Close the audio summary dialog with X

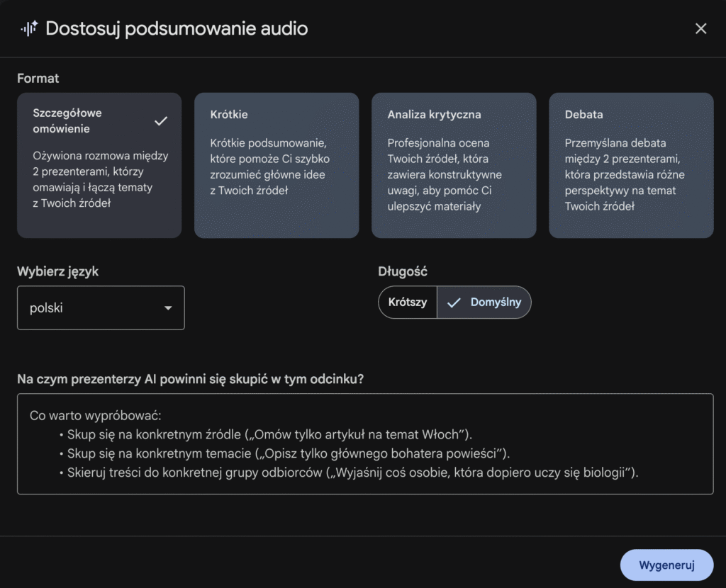coord(700,28)
